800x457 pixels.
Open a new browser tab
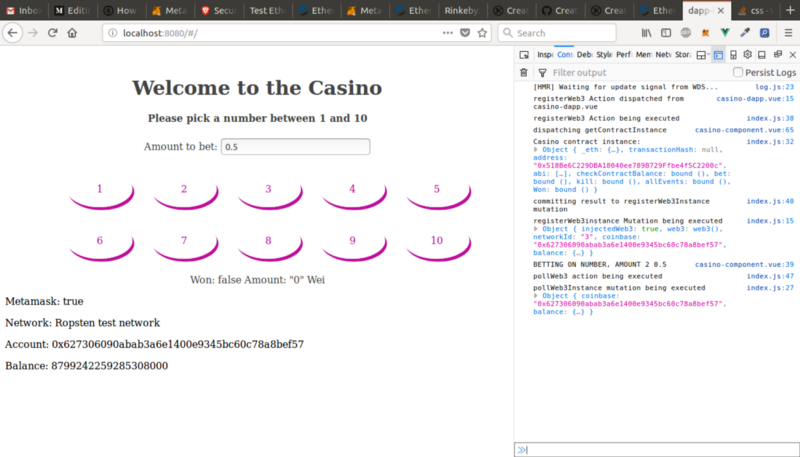[x=790, y=10]
